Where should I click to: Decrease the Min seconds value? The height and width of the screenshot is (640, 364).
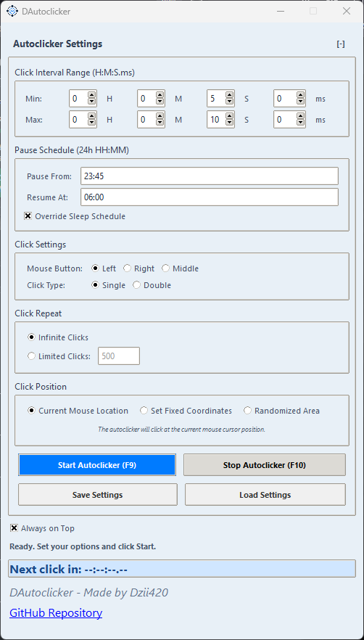tap(230, 102)
